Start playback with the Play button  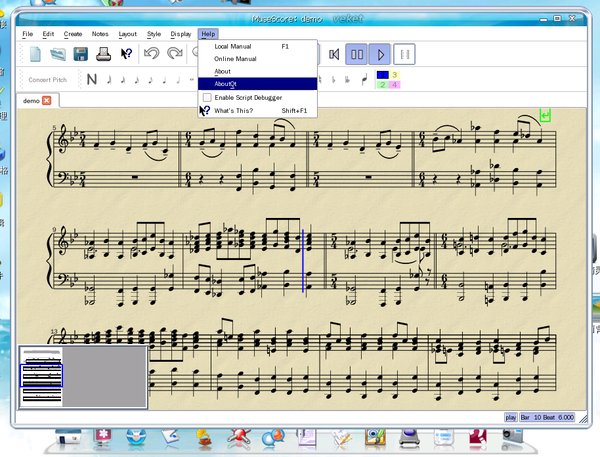point(381,54)
